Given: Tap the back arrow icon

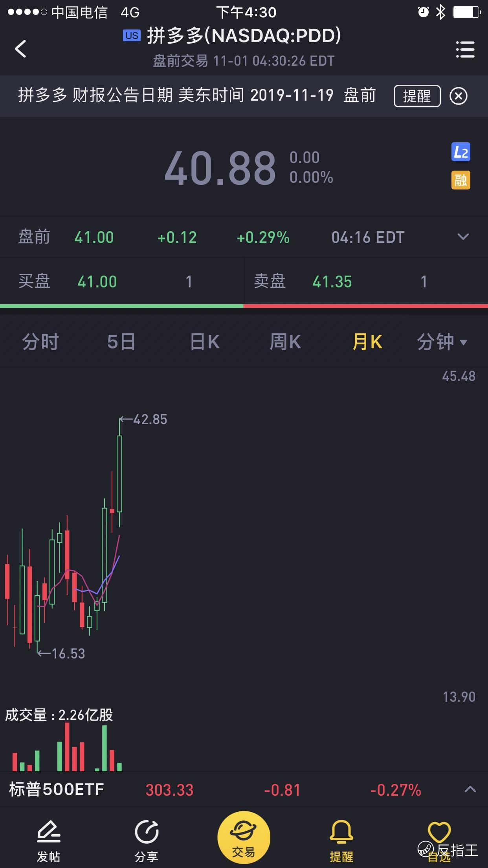Looking at the screenshot, I should pos(21,49).
